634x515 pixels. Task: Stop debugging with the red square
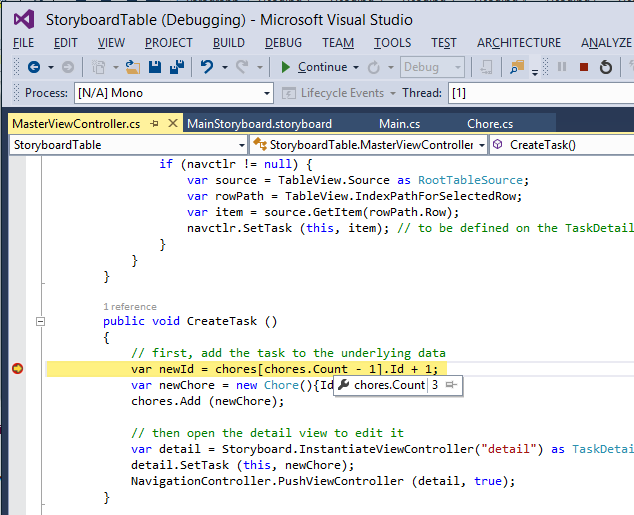[x=584, y=67]
